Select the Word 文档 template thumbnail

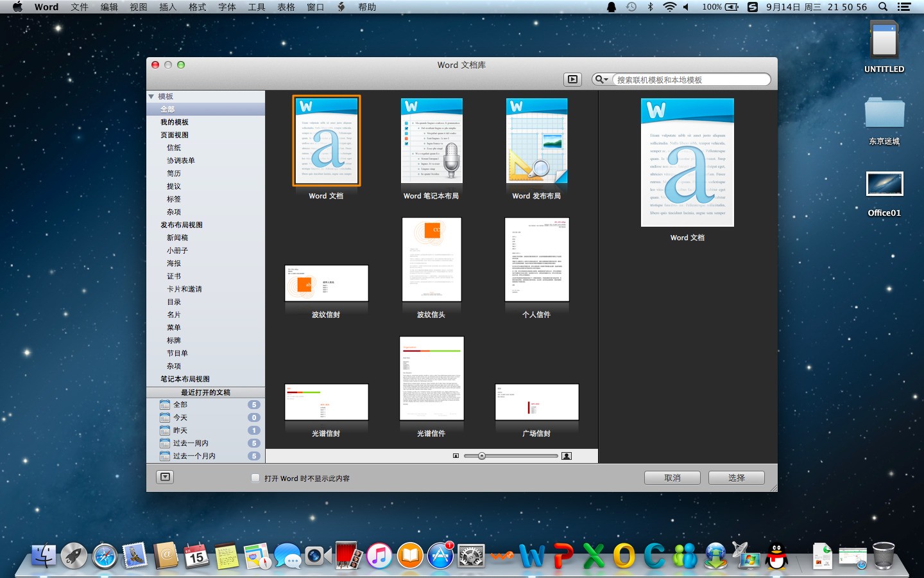[x=327, y=141]
